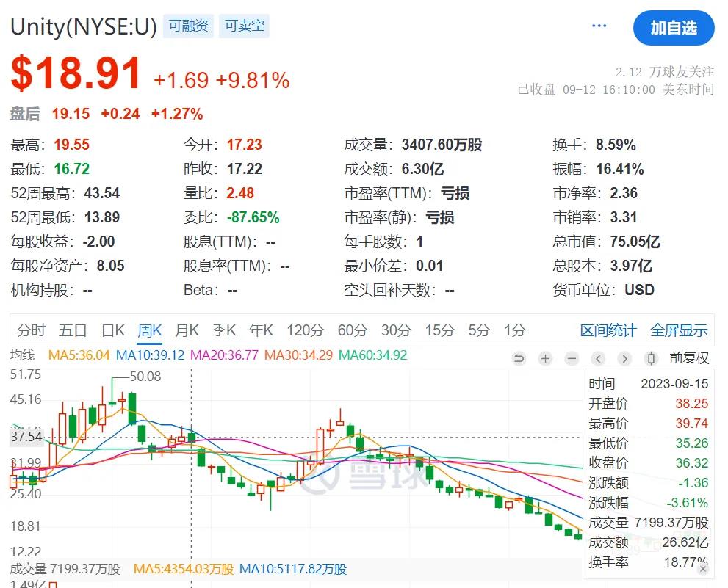Toggle the 可卖空 short-sell badge

[244, 25]
